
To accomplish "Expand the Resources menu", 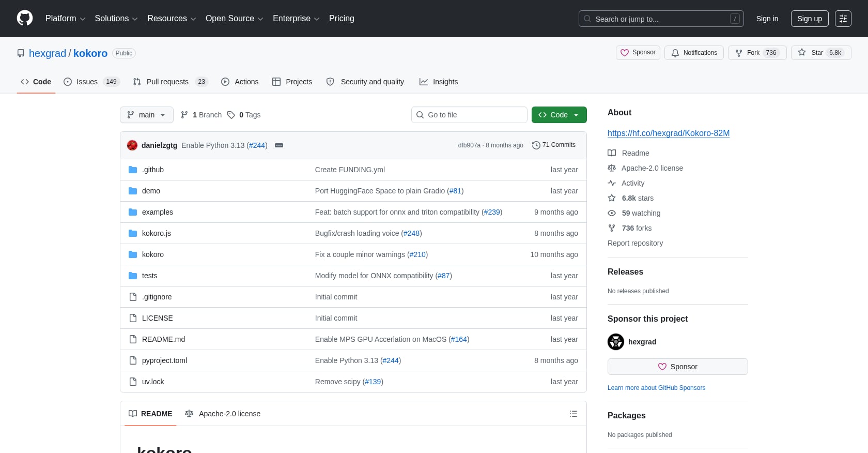I will (172, 19).
